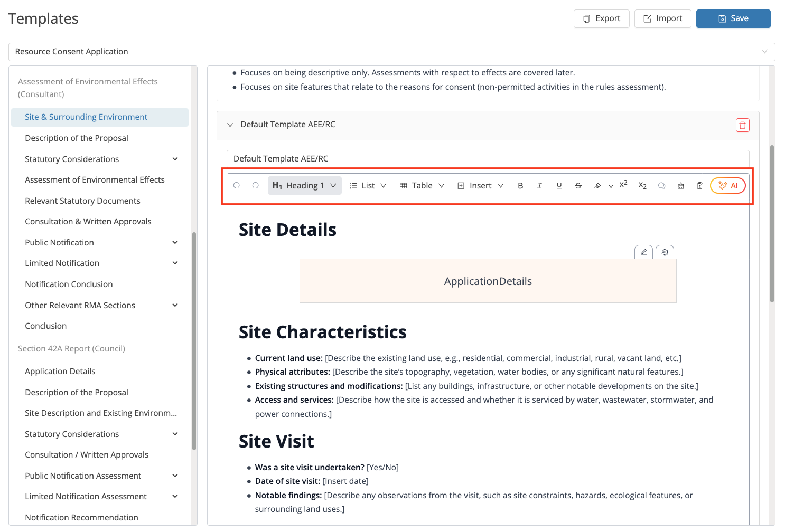
Task: Expand the Public Notification chevron
Action: (175, 242)
